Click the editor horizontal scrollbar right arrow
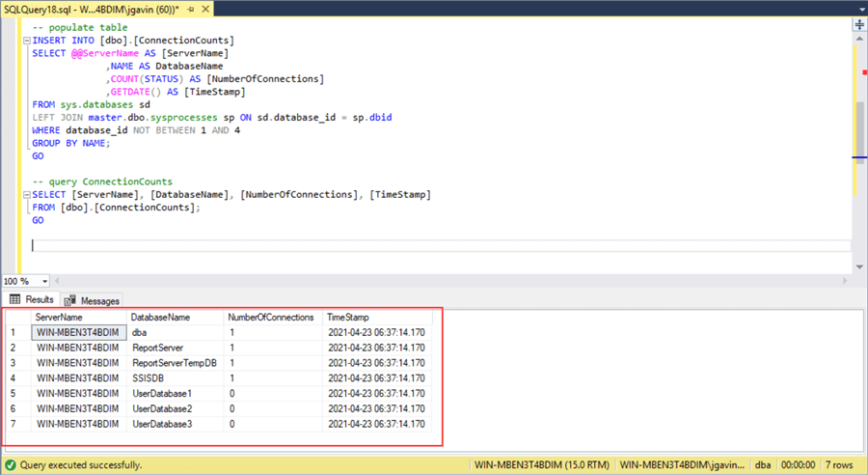 coord(845,281)
